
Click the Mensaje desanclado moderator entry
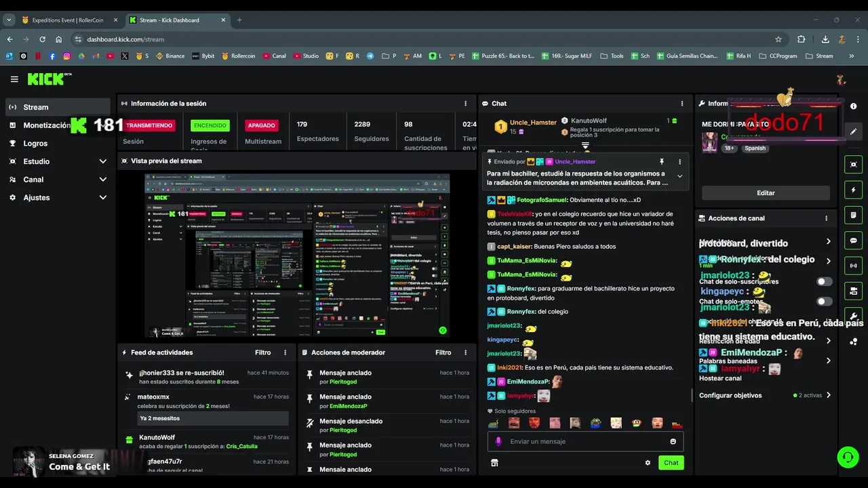pyautogui.click(x=388, y=425)
